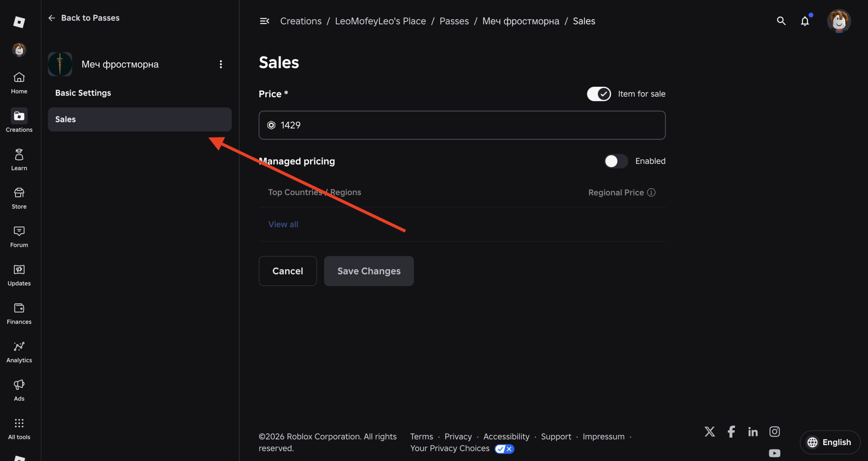
Task: Open the Forum sidebar icon
Action: coord(19,231)
